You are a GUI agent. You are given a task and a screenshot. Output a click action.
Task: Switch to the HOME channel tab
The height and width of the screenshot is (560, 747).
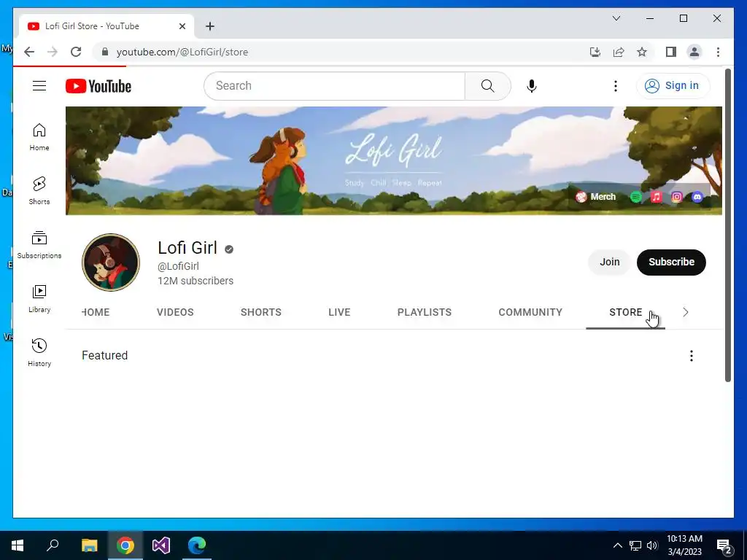pos(96,312)
